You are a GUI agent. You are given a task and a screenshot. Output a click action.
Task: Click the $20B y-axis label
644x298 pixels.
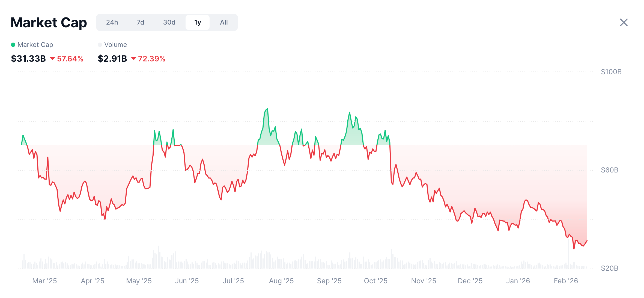pos(609,268)
